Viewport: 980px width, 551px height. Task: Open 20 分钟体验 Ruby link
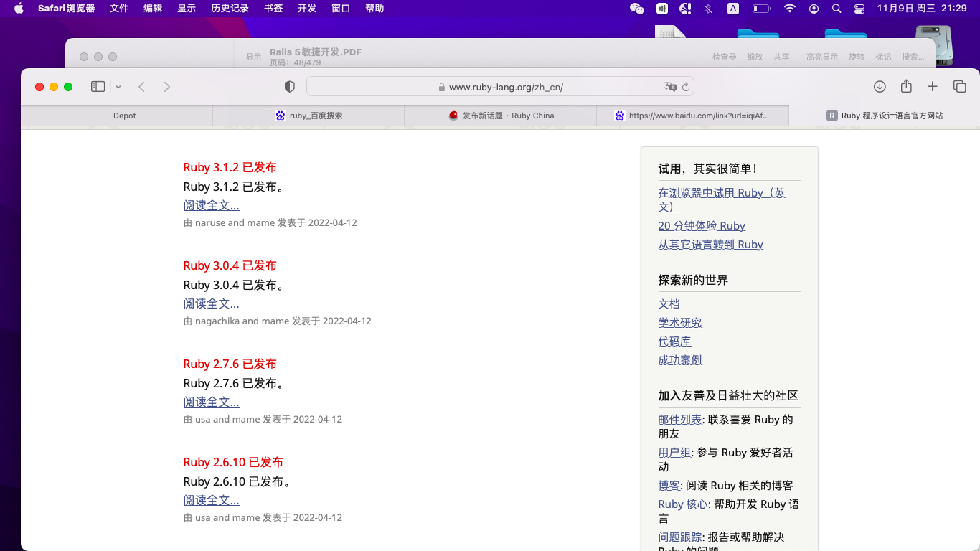[702, 225]
